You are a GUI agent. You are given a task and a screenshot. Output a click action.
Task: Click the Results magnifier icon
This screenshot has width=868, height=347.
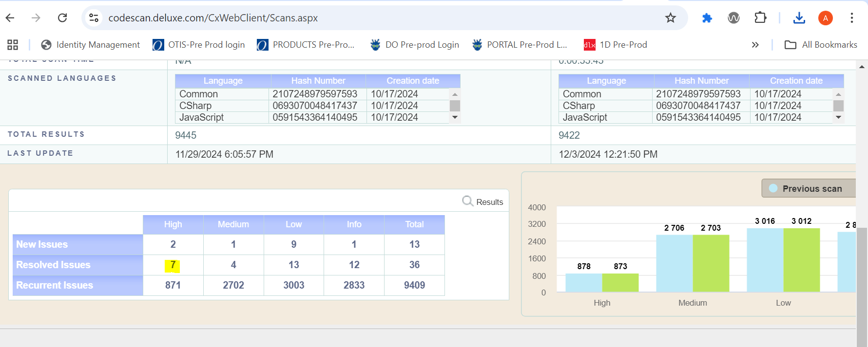[x=467, y=201]
